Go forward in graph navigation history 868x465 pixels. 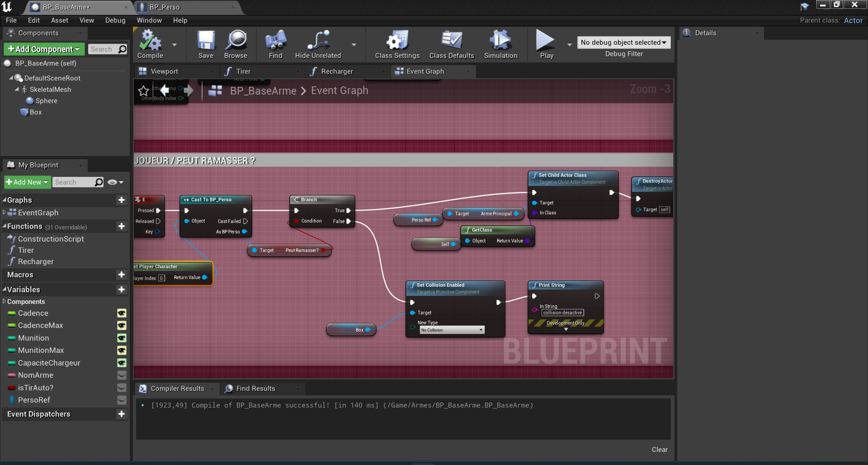[x=189, y=90]
